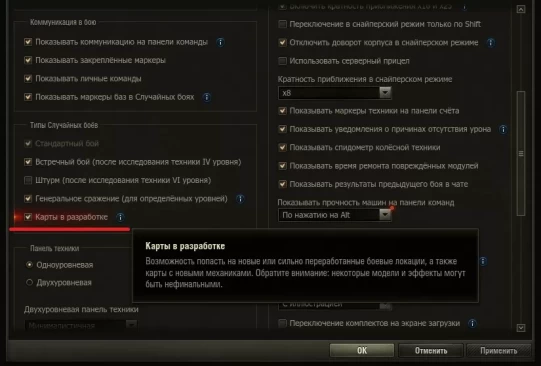This screenshot has height=366, width=541.
Task: Open 'По нажатию на Alt' dropdown
Action: [x=335, y=215]
